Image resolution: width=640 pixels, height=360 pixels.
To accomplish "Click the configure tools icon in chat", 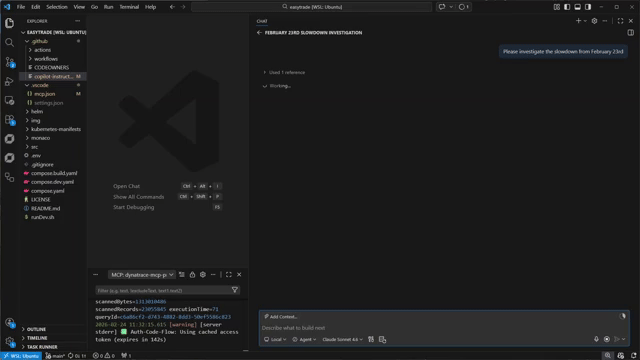I will [x=371, y=339].
